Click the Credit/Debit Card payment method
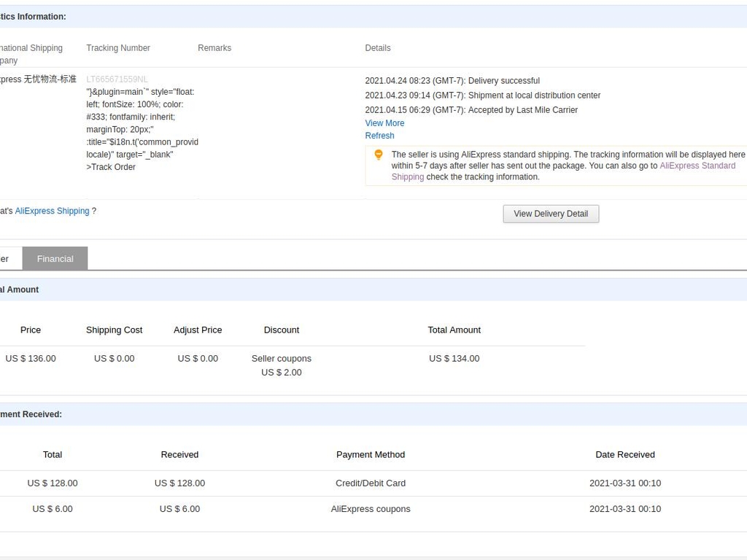Screen dimensions: 747x560 [370, 483]
